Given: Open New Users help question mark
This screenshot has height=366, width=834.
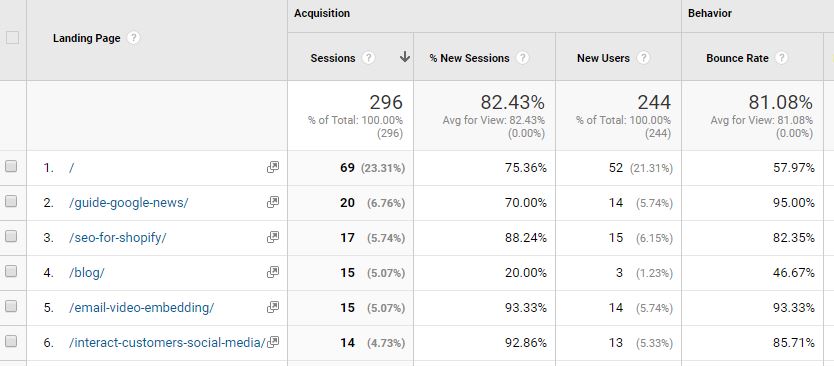Looking at the screenshot, I should 643,58.
